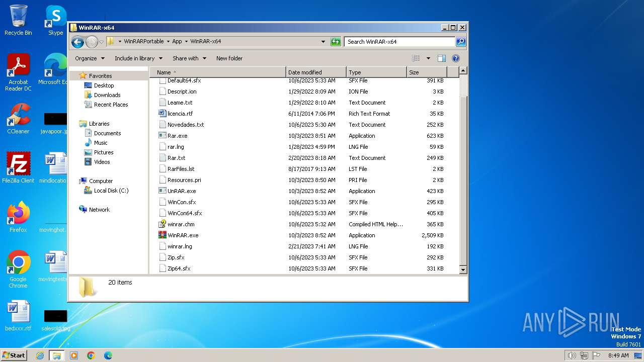644x362 pixels.
Task: Open the Share with dropdown
Action: tap(189, 58)
